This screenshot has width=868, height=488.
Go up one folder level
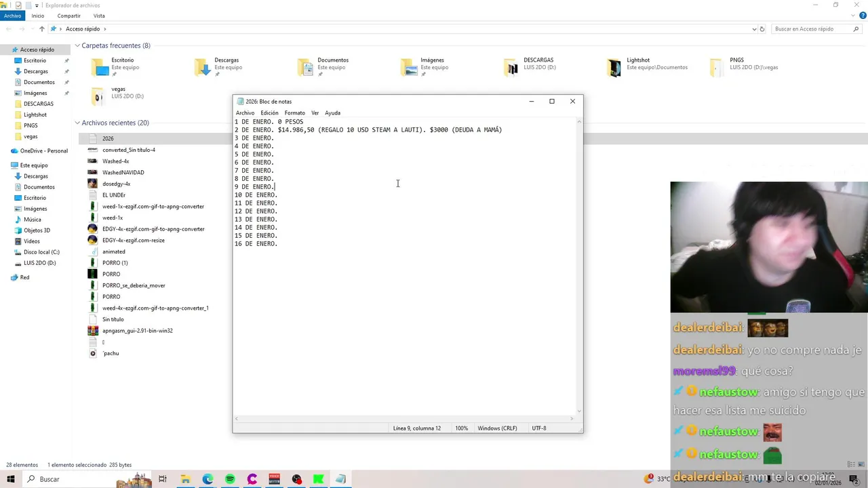tap(42, 29)
